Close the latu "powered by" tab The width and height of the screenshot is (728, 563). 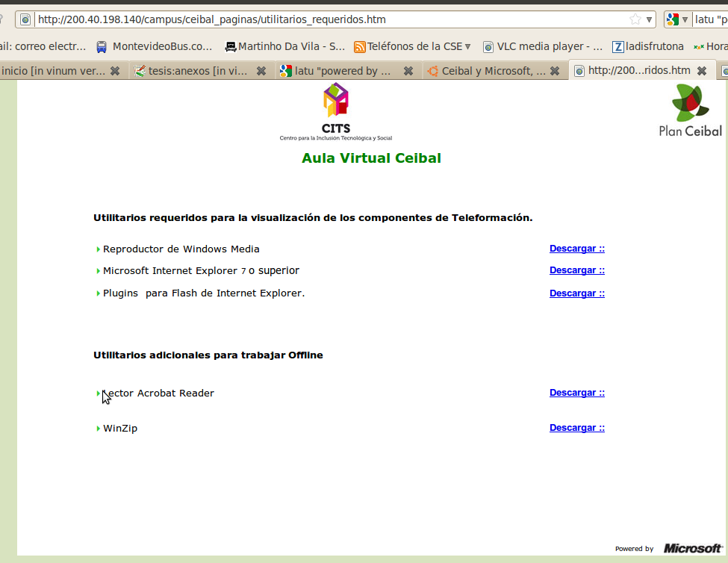408,71
